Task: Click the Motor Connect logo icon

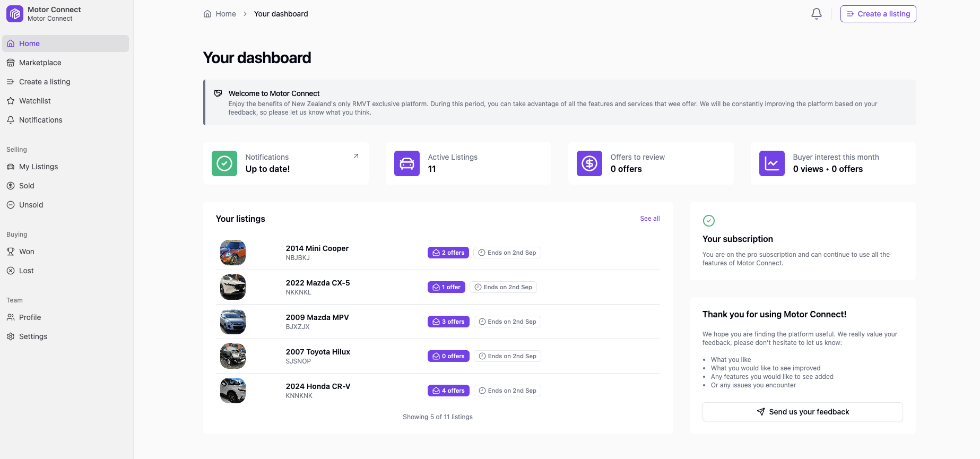Action: [15, 14]
